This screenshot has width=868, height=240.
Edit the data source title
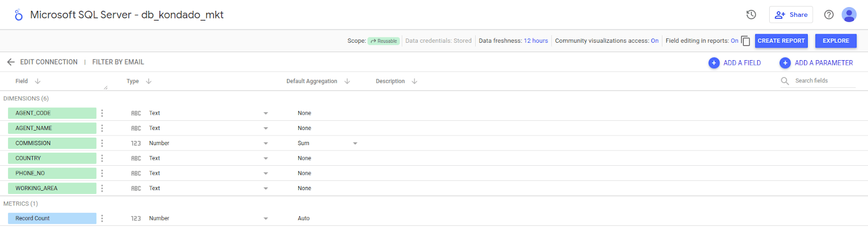[127, 15]
